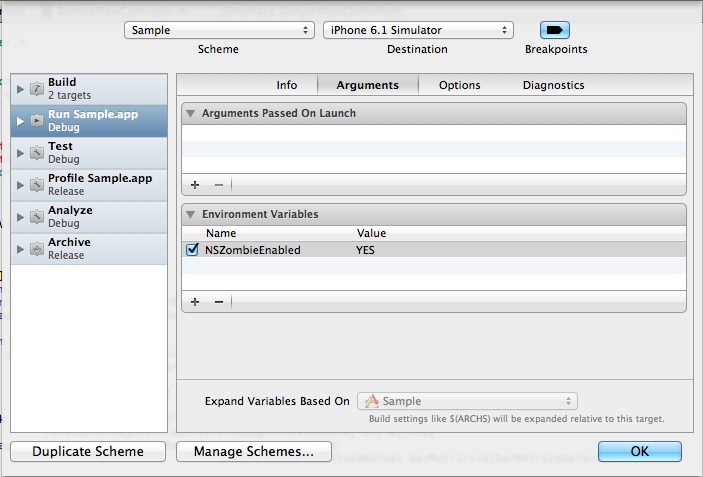Collapse the Arguments Passed On Launch section
703x477 pixels.
tap(191, 113)
